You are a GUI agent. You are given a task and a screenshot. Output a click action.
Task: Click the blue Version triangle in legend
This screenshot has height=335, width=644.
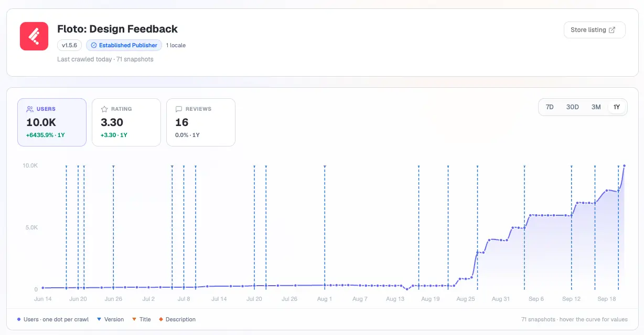(x=99, y=319)
